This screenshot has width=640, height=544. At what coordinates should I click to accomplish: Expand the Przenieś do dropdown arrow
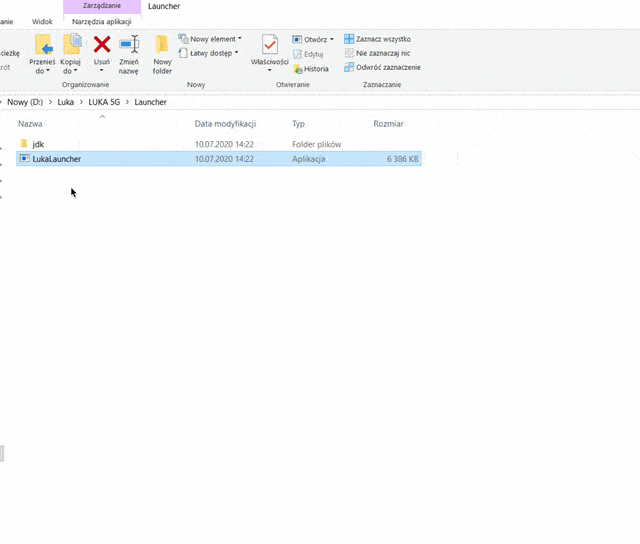pyautogui.click(x=48, y=71)
